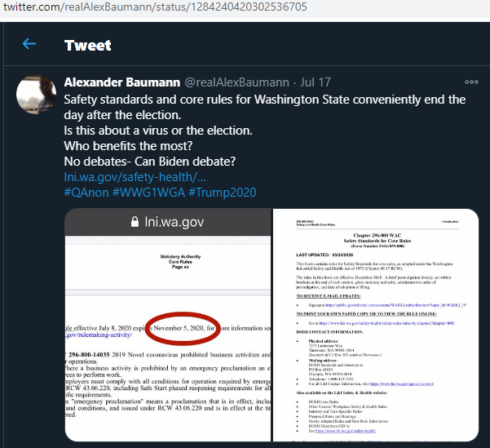Open left image with circled November date
This screenshot has height=448, width=490.
(168, 325)
